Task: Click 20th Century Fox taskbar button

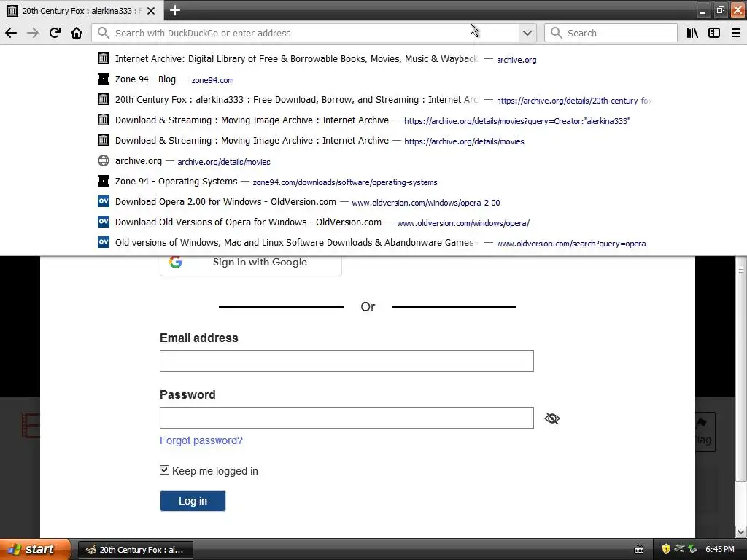Action: point(136,550)
